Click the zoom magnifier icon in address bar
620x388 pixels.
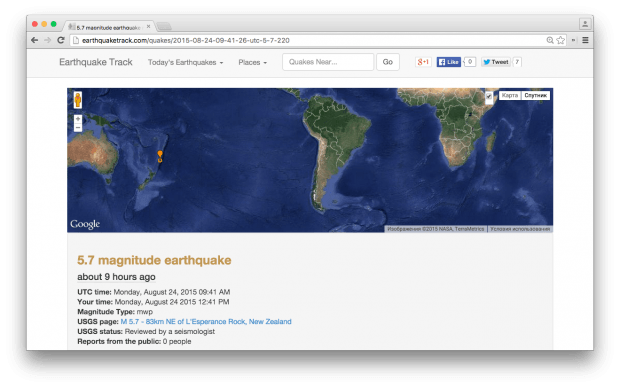(x=550, y=40)
